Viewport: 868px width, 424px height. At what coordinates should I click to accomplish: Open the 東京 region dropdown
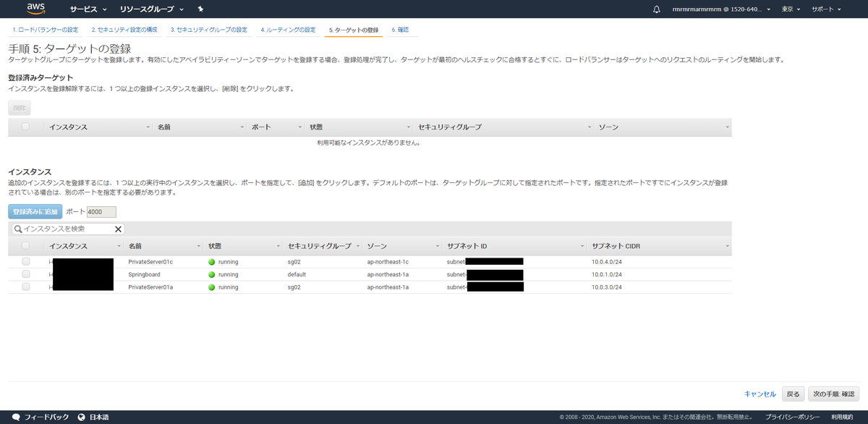tap(791, 9)
